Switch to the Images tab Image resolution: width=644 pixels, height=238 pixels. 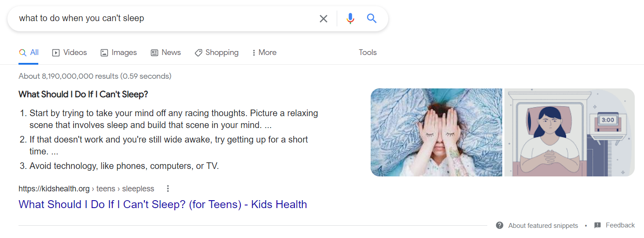coord(118,52)
